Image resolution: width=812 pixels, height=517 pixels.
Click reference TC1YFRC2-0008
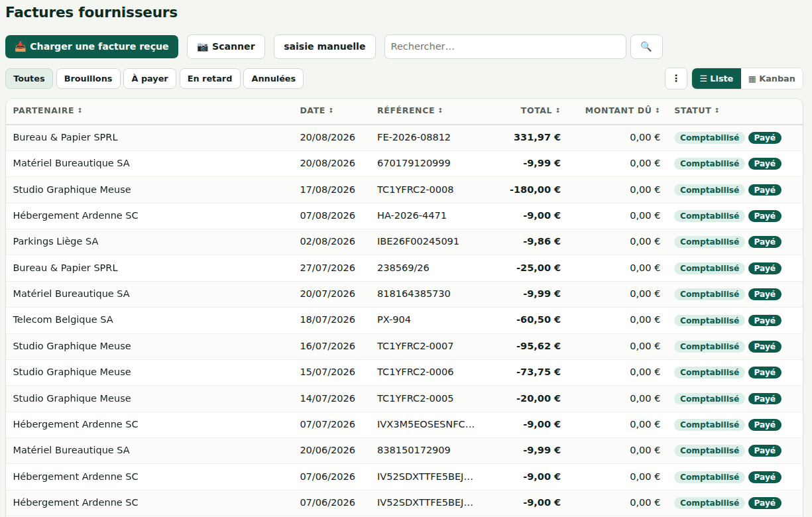click(x=416, y=190)
